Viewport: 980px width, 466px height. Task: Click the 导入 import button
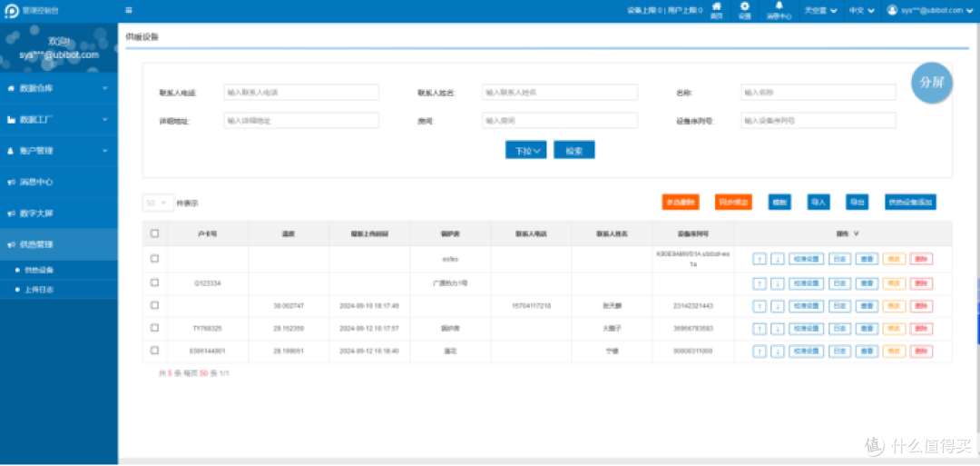tap(818, 202)
